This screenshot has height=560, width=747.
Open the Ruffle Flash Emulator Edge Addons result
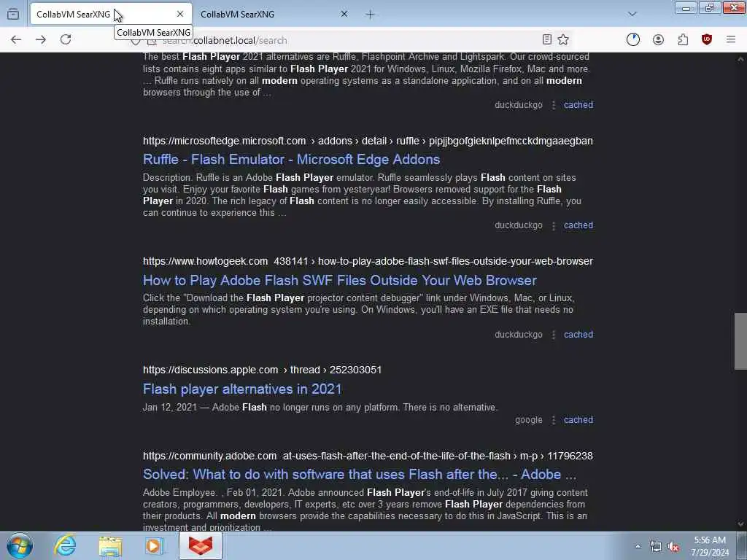291,160
